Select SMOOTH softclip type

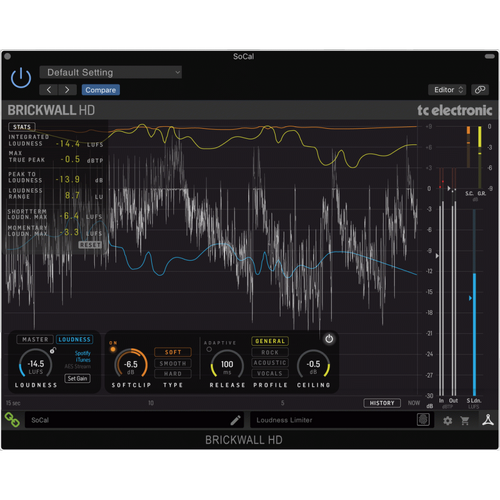coord(173,363)
